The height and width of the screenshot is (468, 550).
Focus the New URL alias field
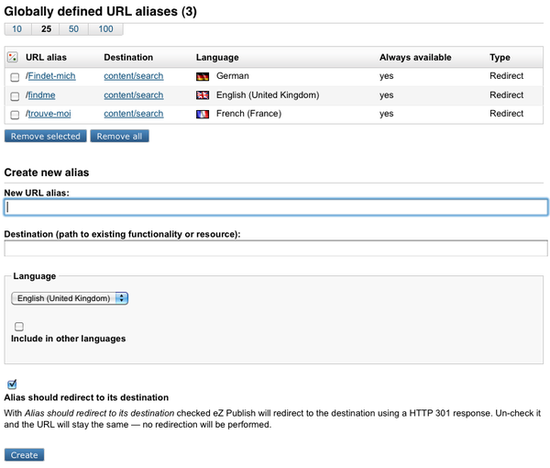pyautogui.click(x=276, y=207)
